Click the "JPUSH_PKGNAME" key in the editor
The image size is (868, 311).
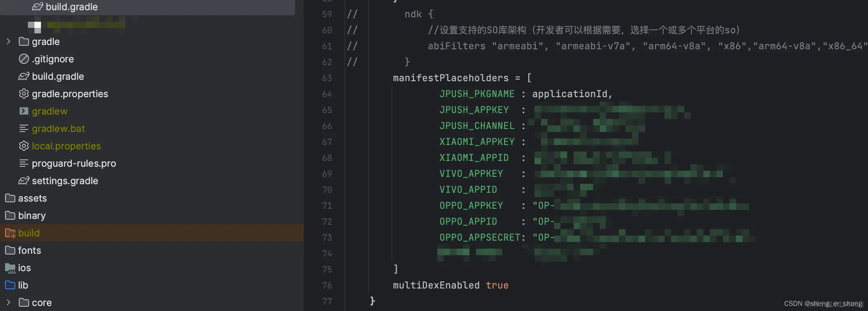pyautogui.click(x=477, y=94)
